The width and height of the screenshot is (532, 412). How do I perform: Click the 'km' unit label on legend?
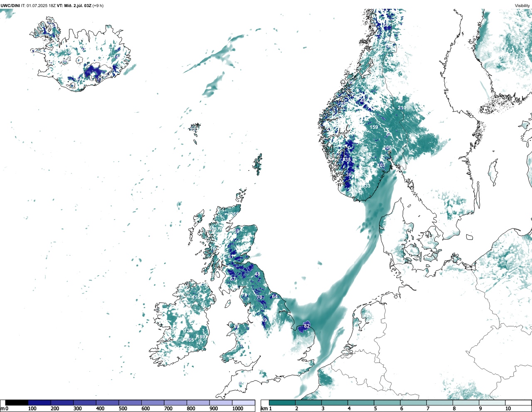coord(264,409)
